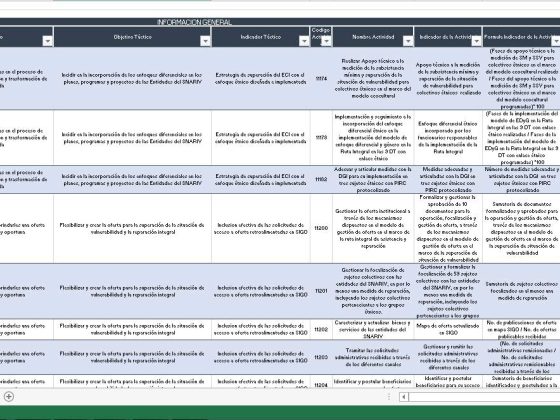Select the 'Medidas adecuadas y articuladas con la DGI' cell

pyautogui.click(x=448, y=179)
